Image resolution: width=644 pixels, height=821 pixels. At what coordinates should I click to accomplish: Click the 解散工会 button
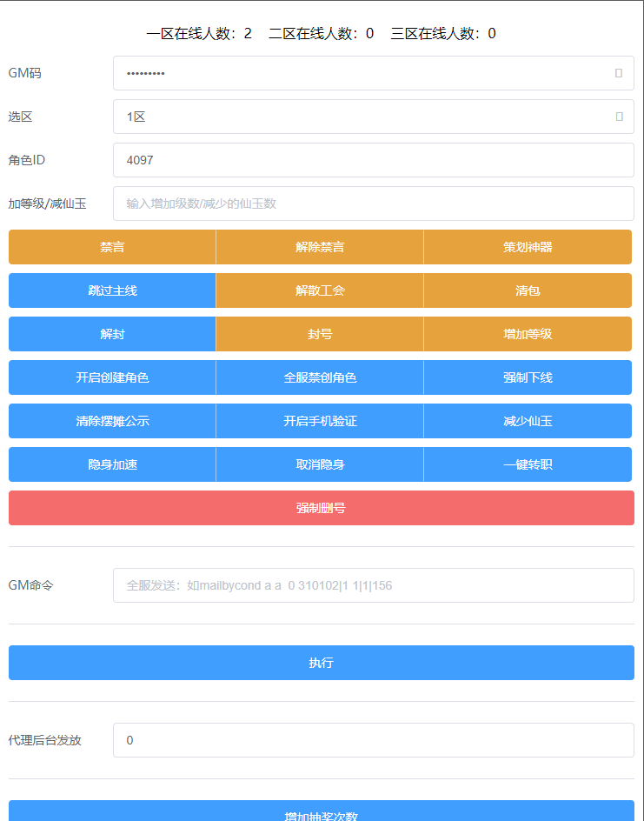(320, 290)
